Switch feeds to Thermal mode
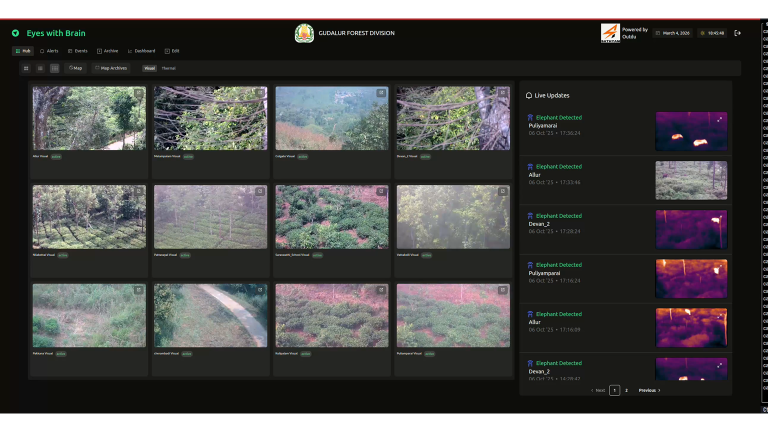 coord(168,69)
